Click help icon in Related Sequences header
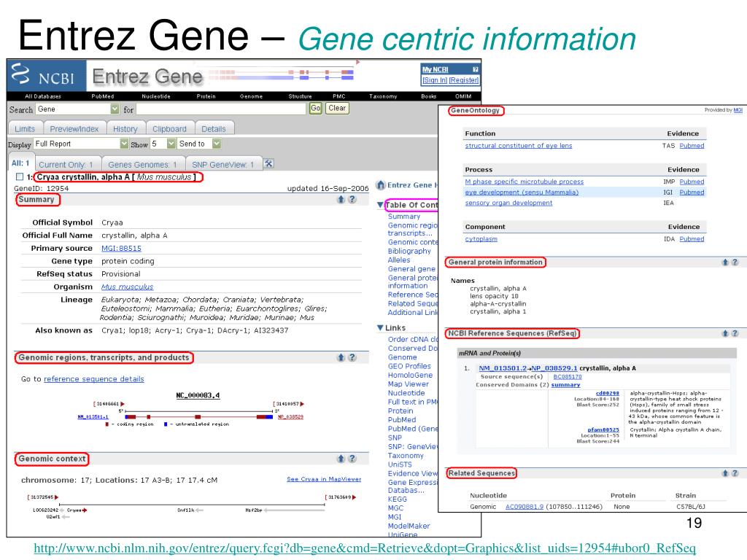 tap(735, 473)
